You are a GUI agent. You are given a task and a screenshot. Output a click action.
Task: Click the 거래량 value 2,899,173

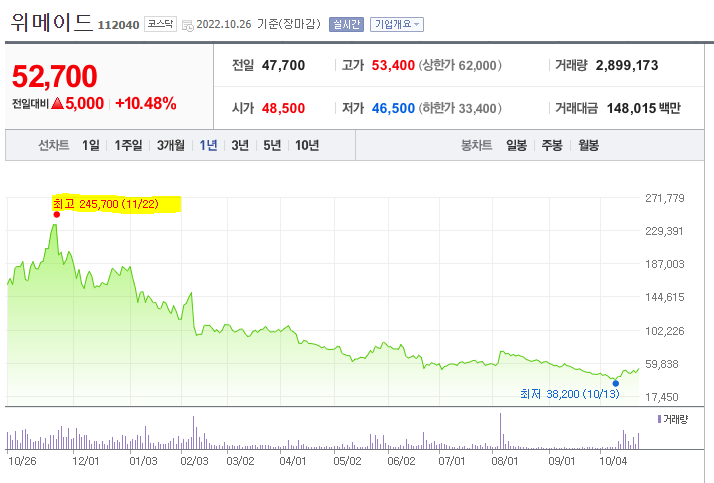click(627, 65)
